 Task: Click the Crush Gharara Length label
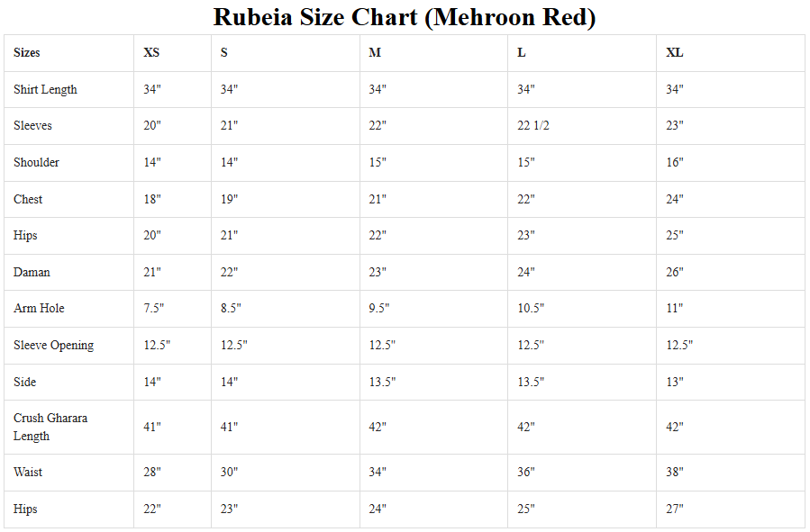(x=50, y=427)
